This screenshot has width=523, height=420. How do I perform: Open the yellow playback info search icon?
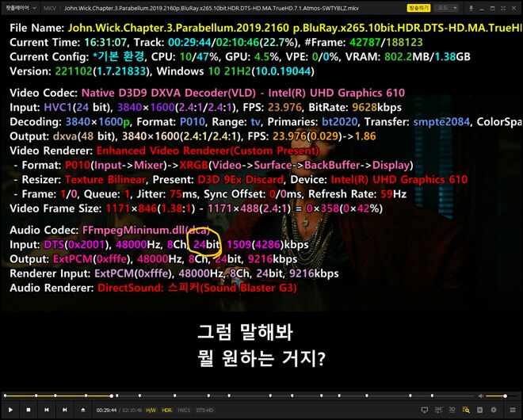(x=466, y=410)
